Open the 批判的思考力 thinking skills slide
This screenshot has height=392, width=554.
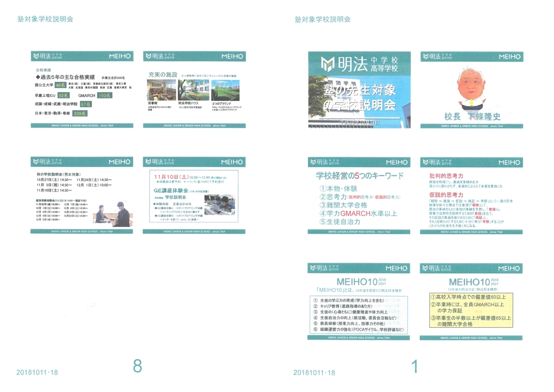(471, 195)
